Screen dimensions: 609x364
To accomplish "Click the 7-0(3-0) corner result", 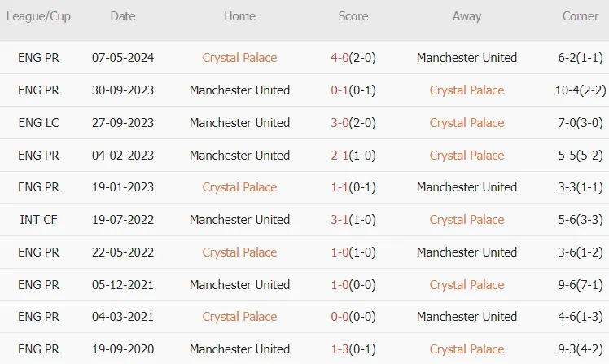I will click(x=581, y=123).
